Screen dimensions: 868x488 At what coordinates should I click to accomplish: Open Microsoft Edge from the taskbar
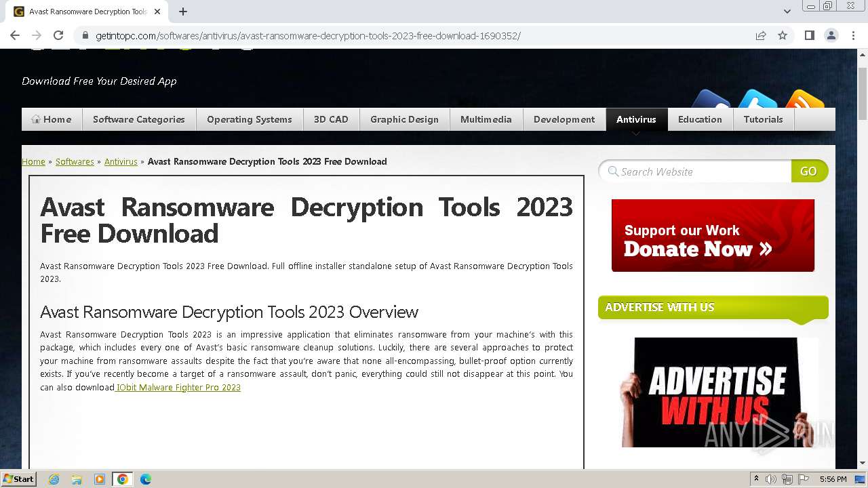(146, 479)
